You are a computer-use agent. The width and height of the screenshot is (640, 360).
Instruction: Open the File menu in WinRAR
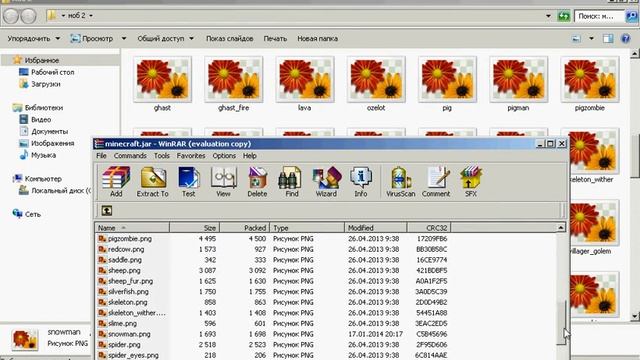click(x=101, y=156)
